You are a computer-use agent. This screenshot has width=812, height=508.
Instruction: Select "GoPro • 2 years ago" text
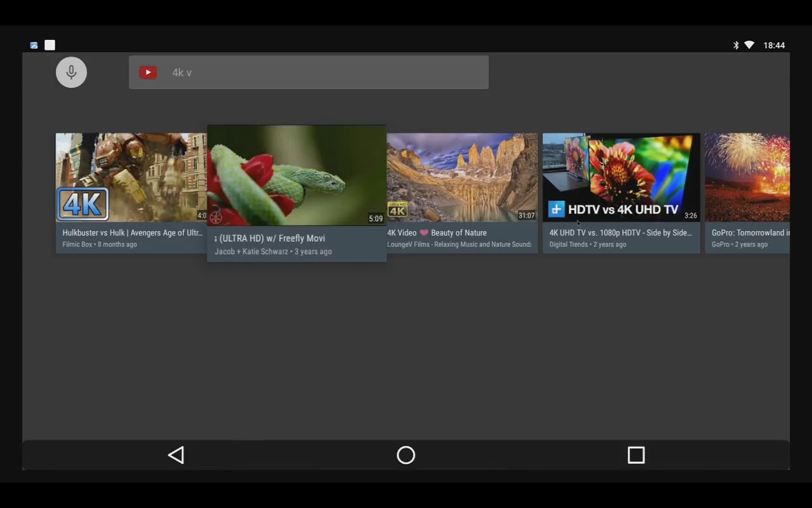click(740, 244)
